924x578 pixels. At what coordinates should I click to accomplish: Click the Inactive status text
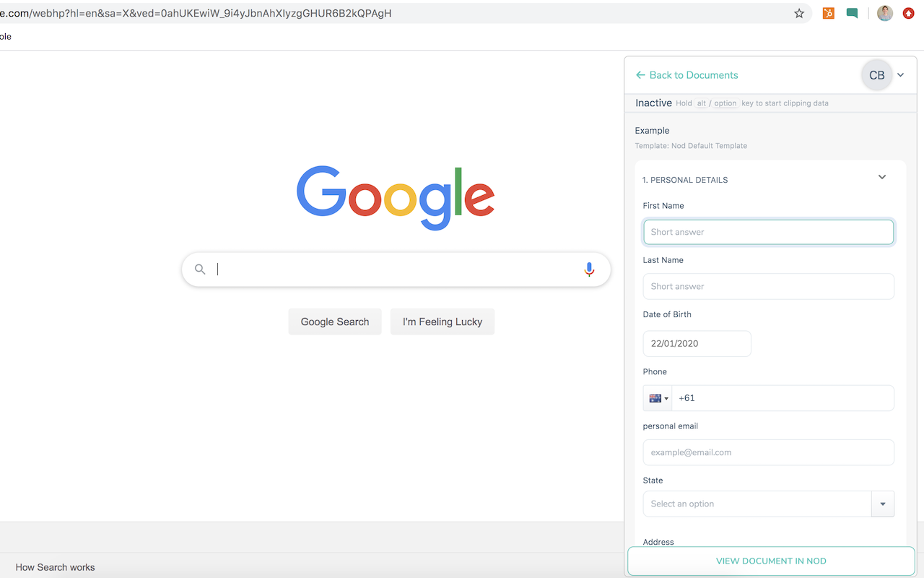pos(653,103)
